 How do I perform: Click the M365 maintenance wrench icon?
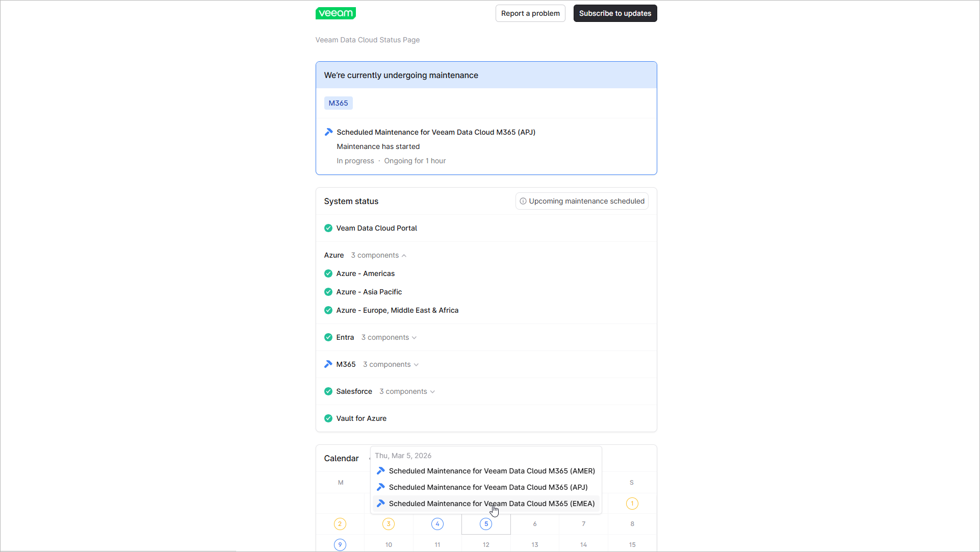[328, 364]
